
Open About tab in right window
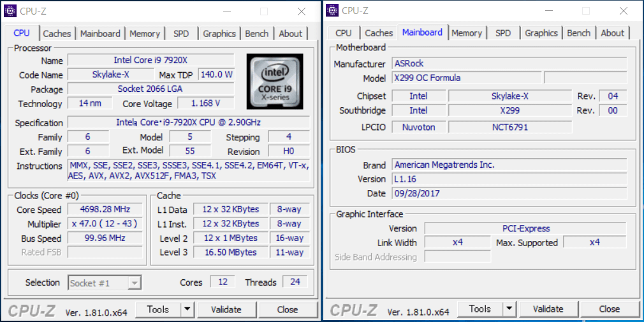click(x=612, y=33)
